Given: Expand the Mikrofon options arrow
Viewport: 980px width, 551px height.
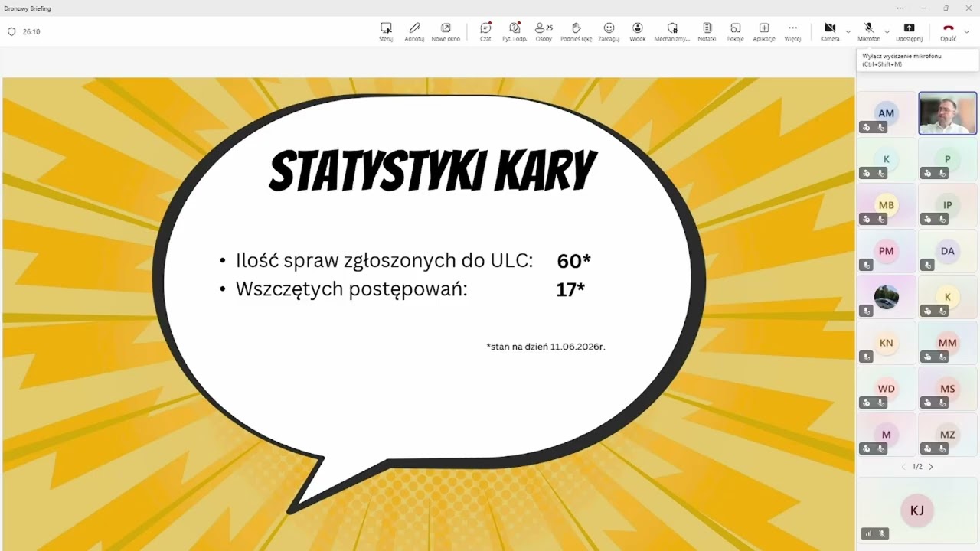Looking at the screenshot, I should (x=887, y=31).
